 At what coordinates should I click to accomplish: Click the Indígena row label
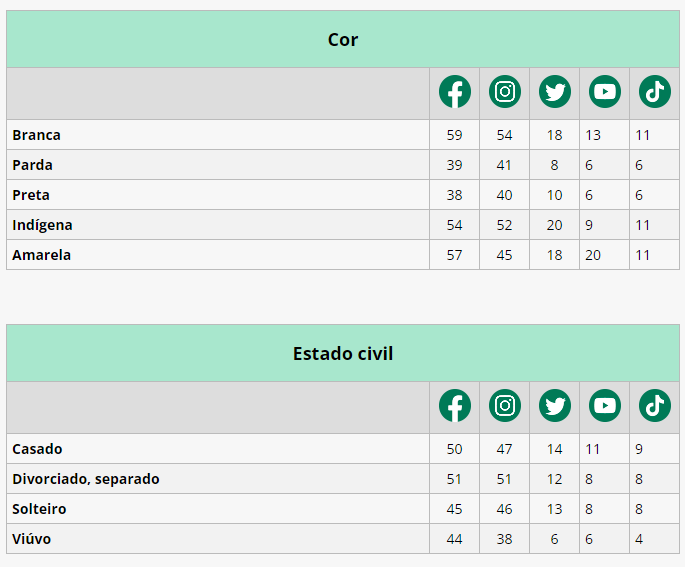42,225
